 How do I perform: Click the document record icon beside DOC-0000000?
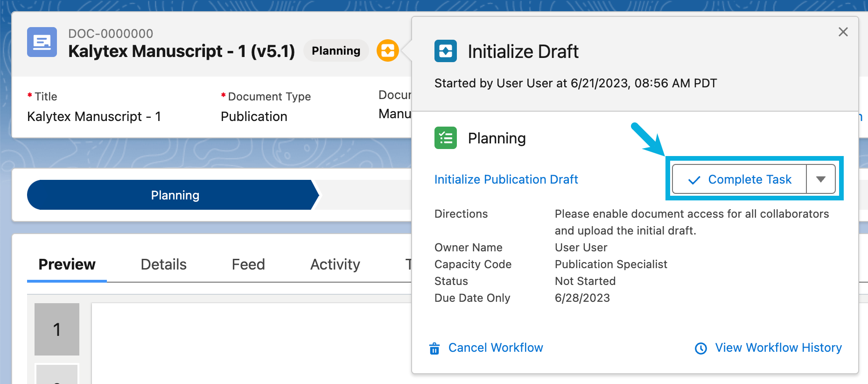click(42, 42)
